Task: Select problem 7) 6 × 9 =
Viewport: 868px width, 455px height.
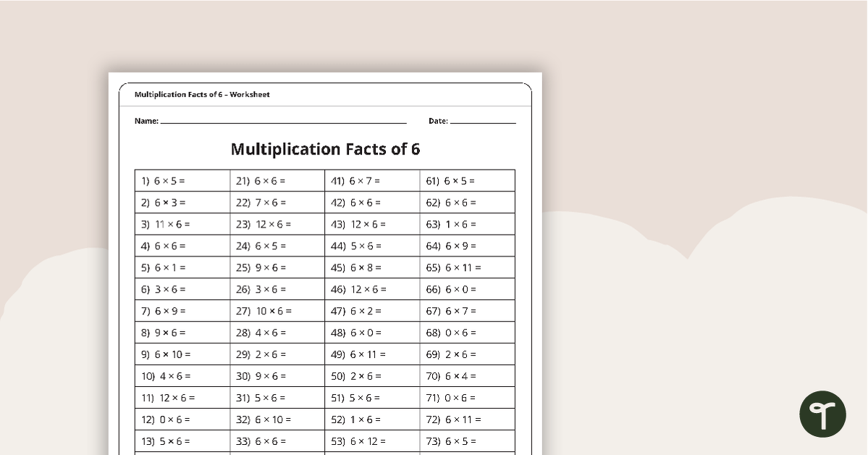Action: click(164, 311)
